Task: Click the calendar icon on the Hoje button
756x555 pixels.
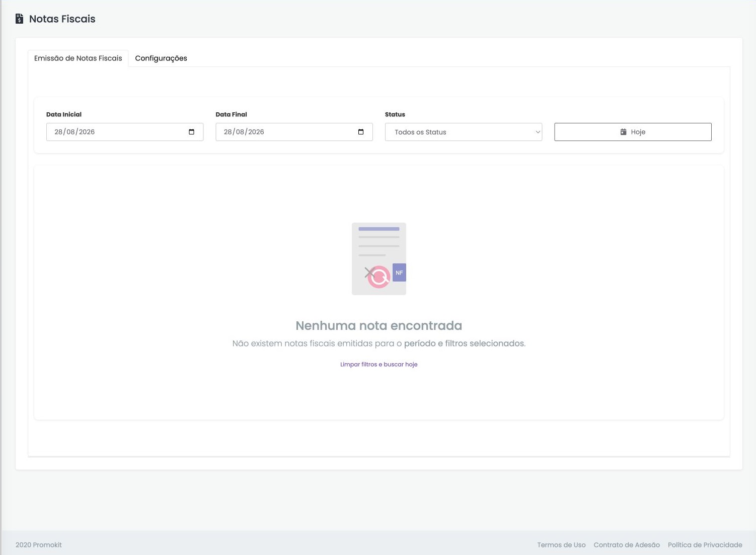Action: 624,132
